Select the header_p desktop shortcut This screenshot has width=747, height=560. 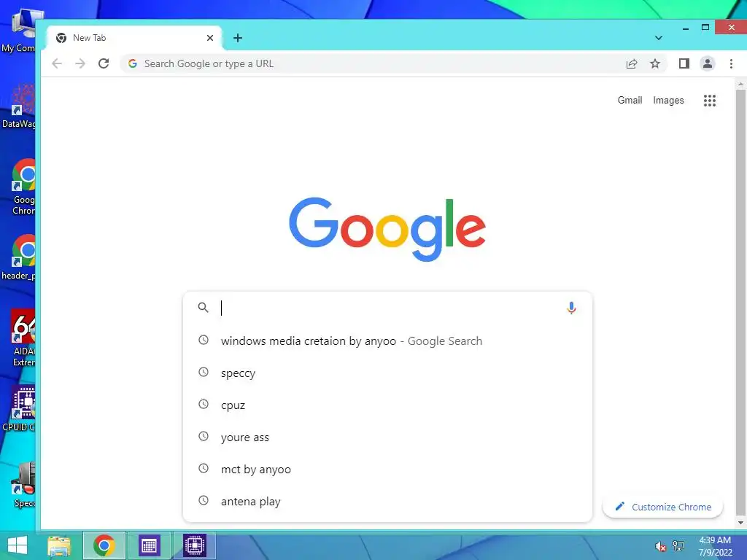pos(18,257)
